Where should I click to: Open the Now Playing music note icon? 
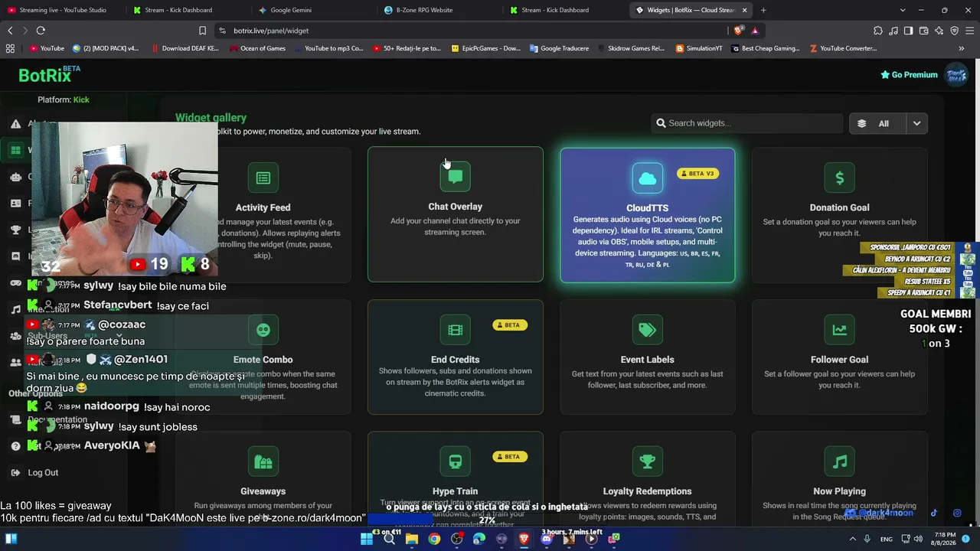pyautogui.click(x=839, y=462)
